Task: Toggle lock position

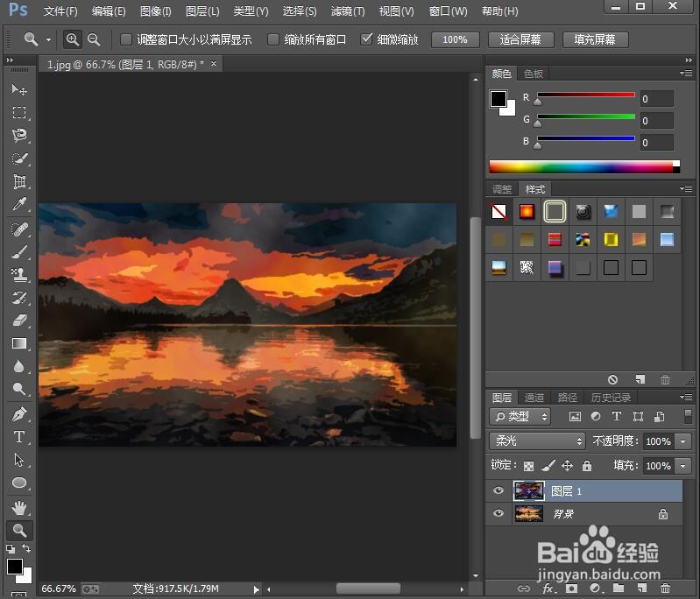Action: tap(567, 466)
